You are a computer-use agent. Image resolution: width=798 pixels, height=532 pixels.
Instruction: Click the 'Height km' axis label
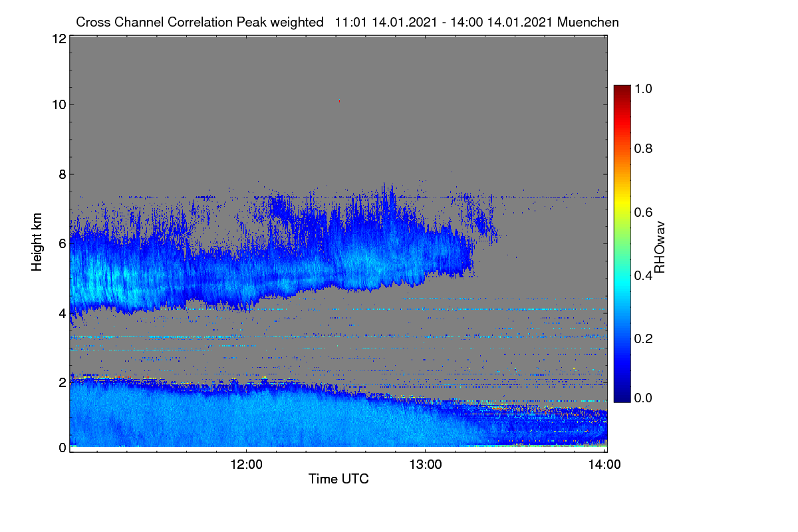pos(38,241)
